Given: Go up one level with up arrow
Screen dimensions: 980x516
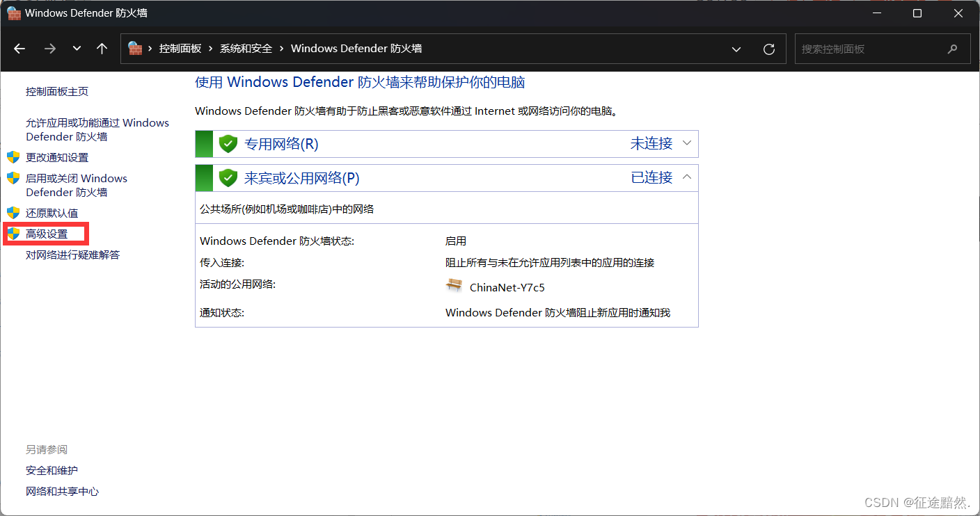Looking at the screenshot, I should (x=102, y=49).
